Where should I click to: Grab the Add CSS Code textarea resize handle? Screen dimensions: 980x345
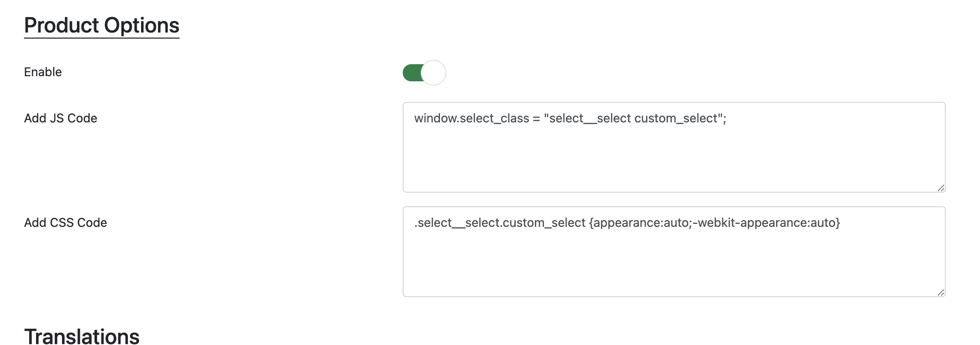pyautogui.click(x=940, y=292)
